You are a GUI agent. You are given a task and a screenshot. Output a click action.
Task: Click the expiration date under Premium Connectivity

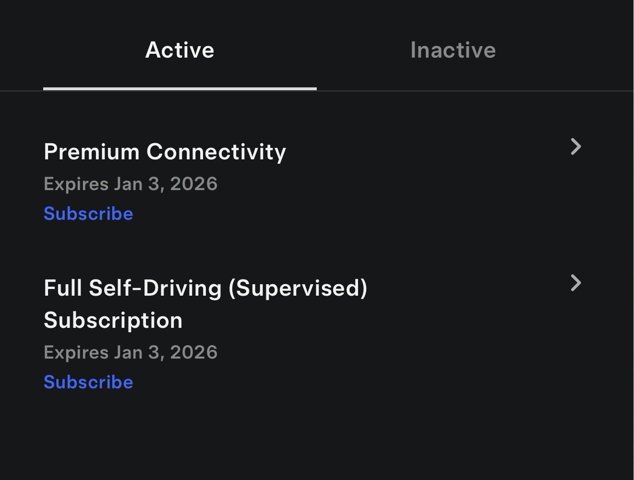pos(130,184)
